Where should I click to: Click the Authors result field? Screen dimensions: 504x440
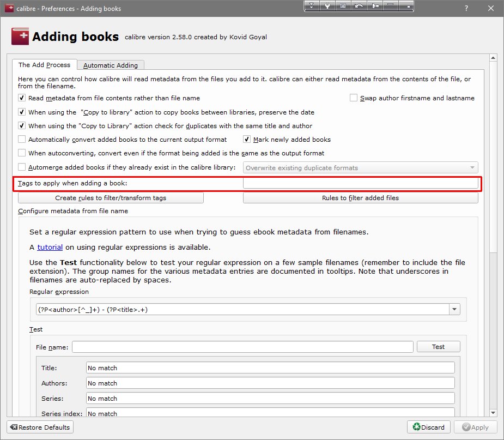pyautogui.click(x=270, y=383)
